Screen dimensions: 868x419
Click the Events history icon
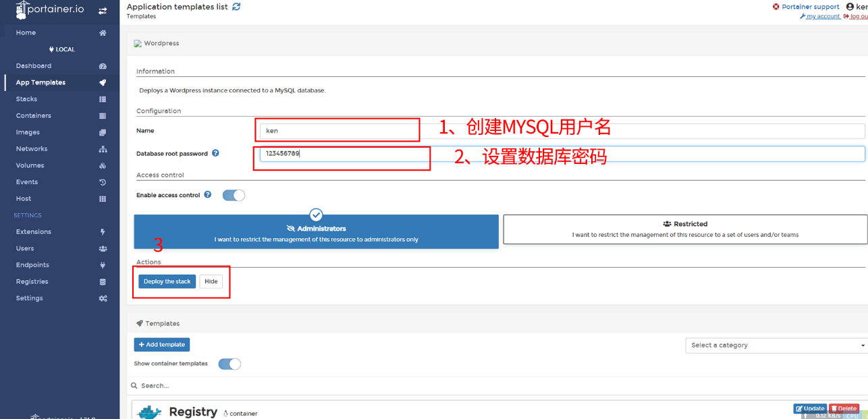pyautogui.click(x=103, y=182)
